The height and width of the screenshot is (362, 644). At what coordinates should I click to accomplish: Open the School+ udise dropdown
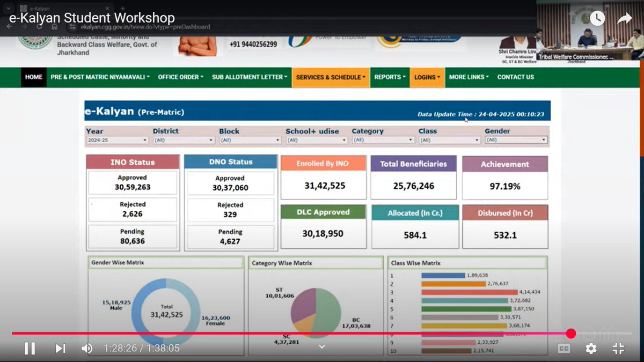[316, 140]
